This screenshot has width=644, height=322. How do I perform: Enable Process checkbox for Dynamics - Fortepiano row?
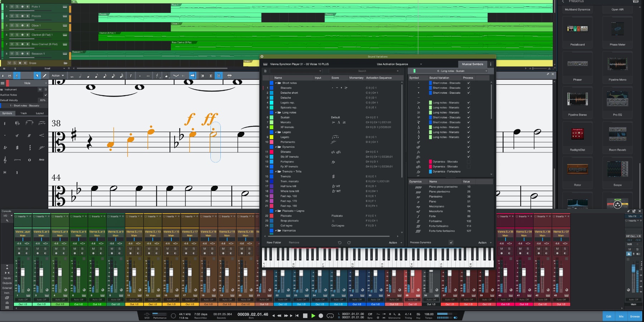[469, 171]
